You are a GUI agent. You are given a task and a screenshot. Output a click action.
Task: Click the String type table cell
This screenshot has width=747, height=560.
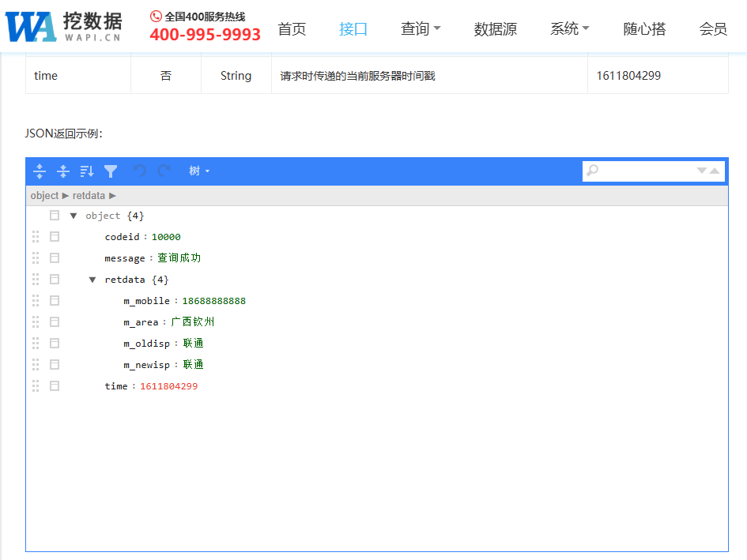tap(236, 75)
